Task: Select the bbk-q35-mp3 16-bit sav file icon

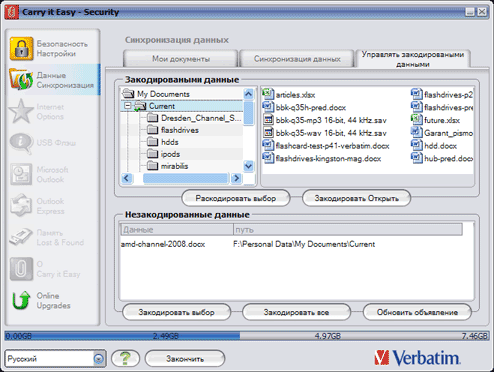Action: pos(268,120)
